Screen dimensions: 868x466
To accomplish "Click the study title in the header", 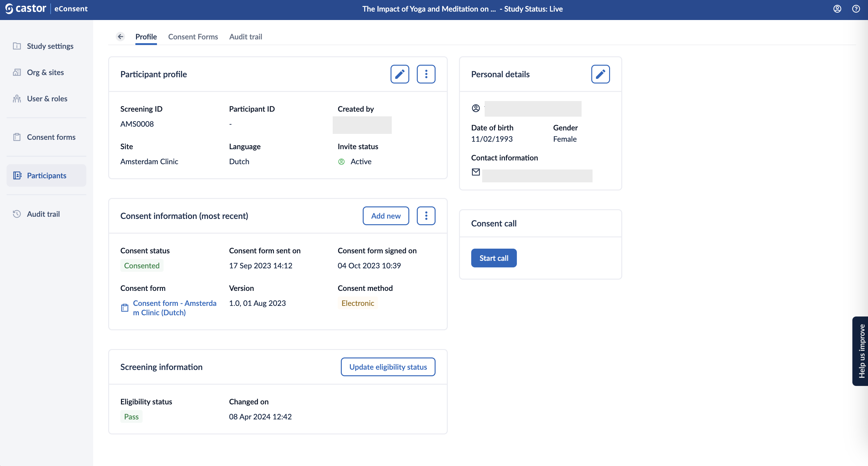I will (x=429, y=9).
